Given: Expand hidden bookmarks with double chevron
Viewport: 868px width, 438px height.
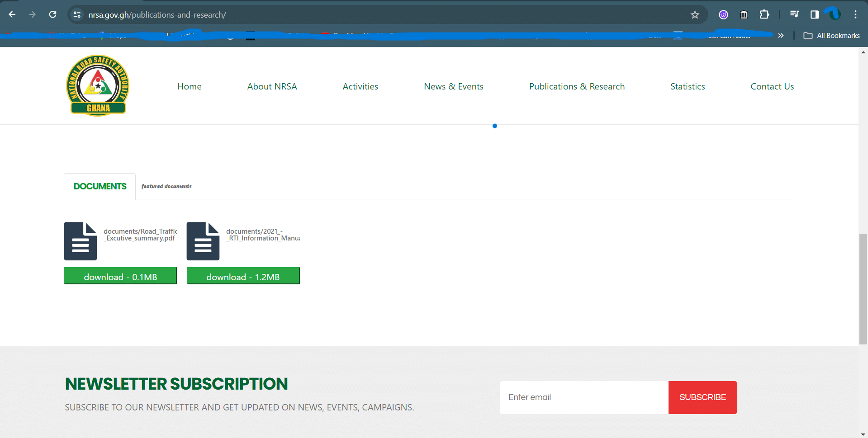Looking at the screenshot, I should point(781,35).
